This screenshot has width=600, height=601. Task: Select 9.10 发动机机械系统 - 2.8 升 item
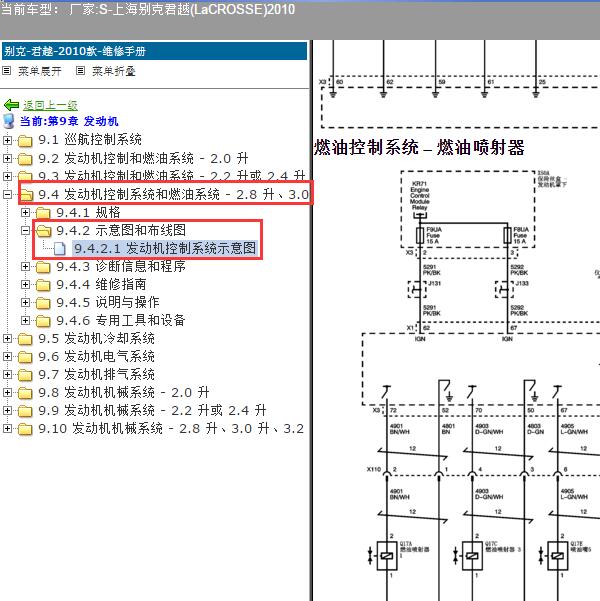pos(171,428)
